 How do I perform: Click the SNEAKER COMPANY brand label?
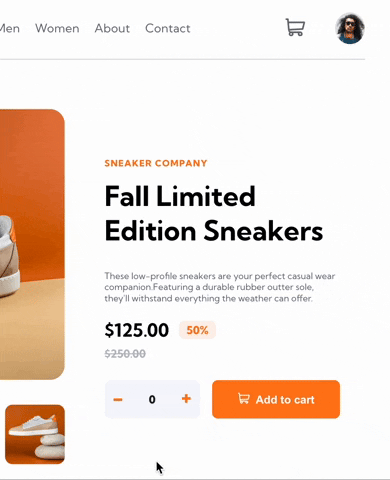156,163
